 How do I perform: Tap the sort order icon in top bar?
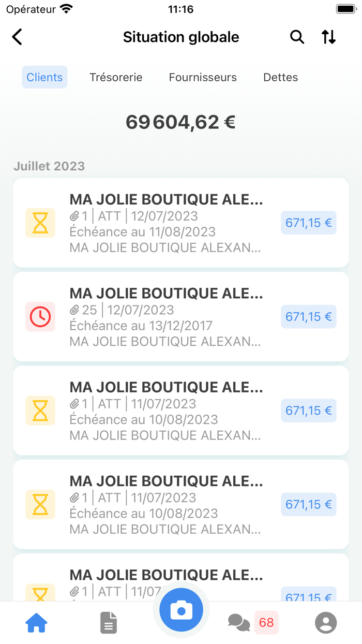[328, 37]
